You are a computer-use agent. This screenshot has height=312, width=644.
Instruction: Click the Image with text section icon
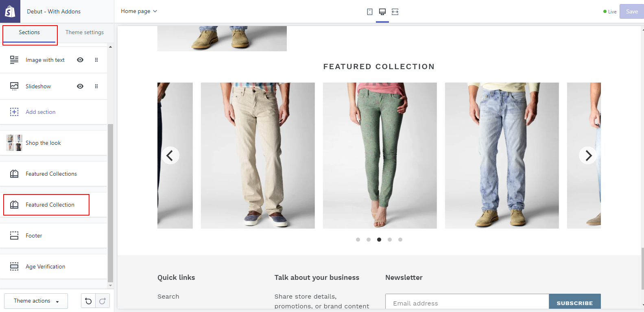pos(14,60)
